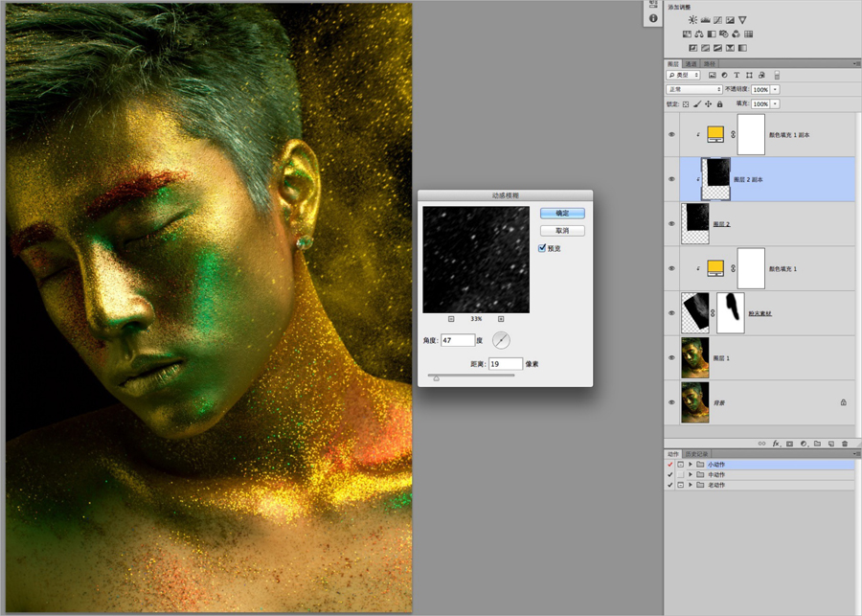Click the link layers icon
Image resolution: width=862 pixels, height=616 pixels.
[762, 444]
